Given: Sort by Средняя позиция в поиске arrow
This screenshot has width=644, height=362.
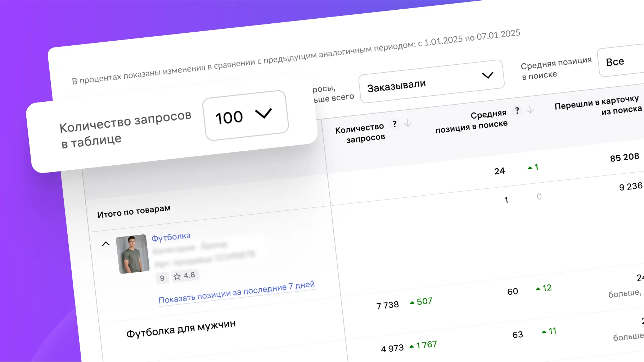Looking at the screenshot, I should pyautogui.click(x=530, y=109).
